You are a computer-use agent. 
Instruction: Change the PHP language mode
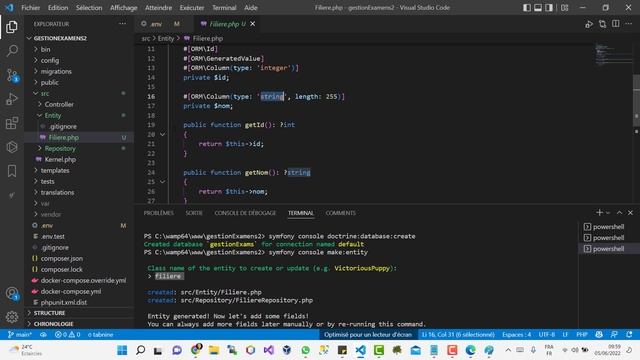[x=582, y=335]
